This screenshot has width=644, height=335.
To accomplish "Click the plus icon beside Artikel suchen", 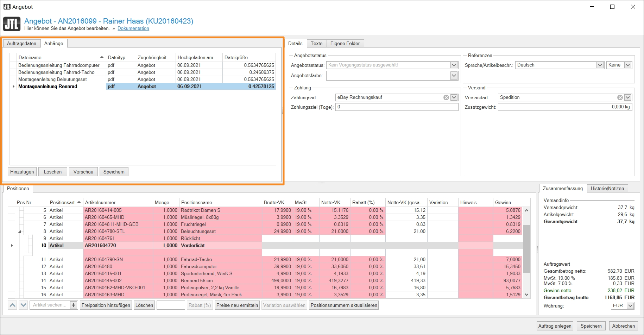I will (74, 305).
